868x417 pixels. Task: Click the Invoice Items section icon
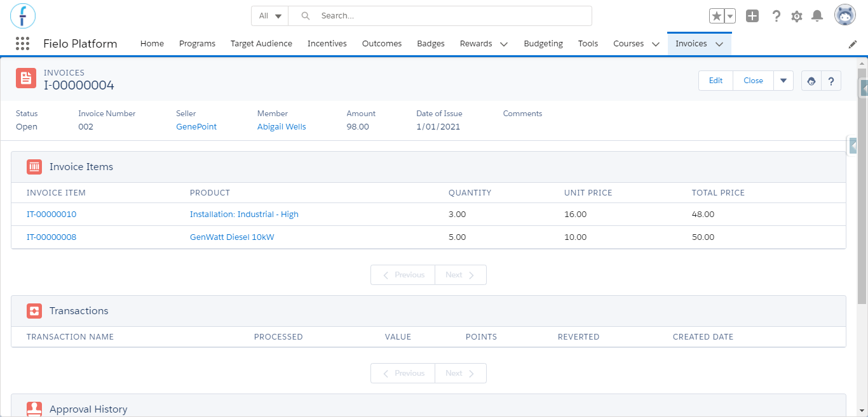tap(34, 167)
